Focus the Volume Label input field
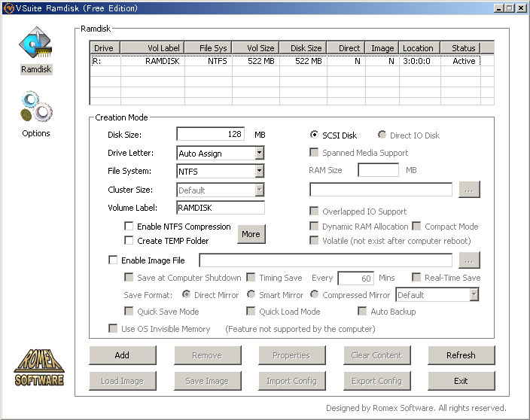 pos(221,208)
